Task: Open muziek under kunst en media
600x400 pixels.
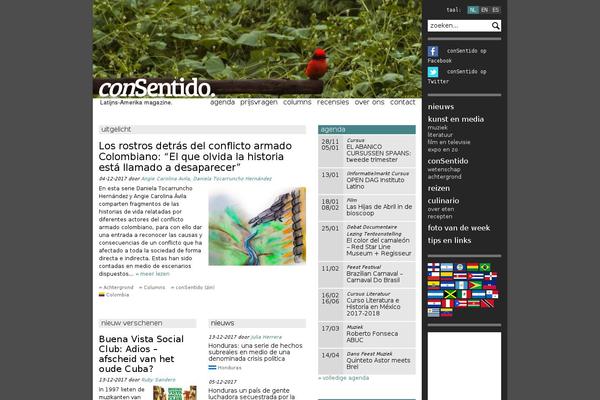Action: click(437, 127)
